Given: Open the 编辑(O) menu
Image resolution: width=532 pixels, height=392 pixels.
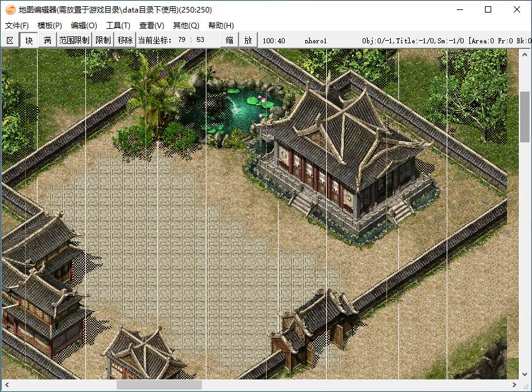Looking at the screenshot, I should point(83,26).
